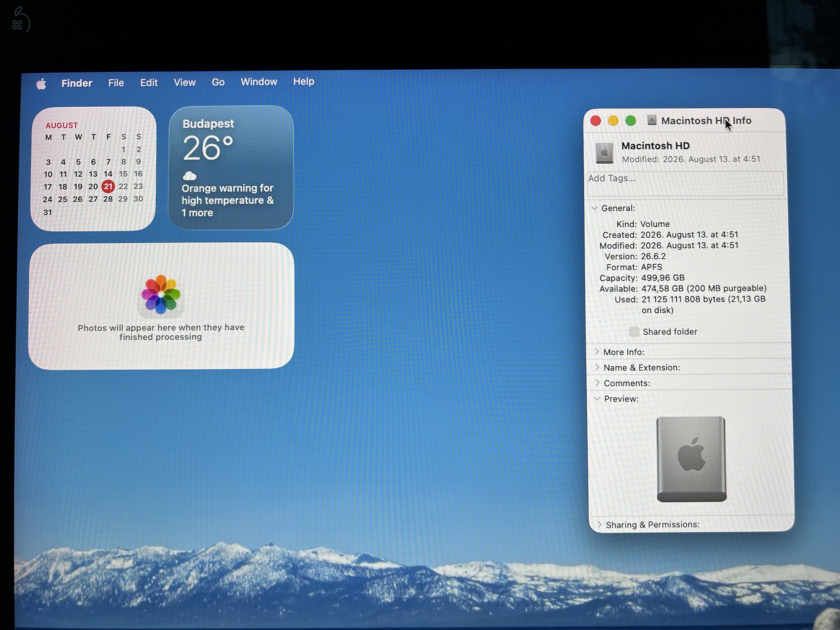Expand the Comments section
This screenshot has width=840, height=630.
point(598,383)
